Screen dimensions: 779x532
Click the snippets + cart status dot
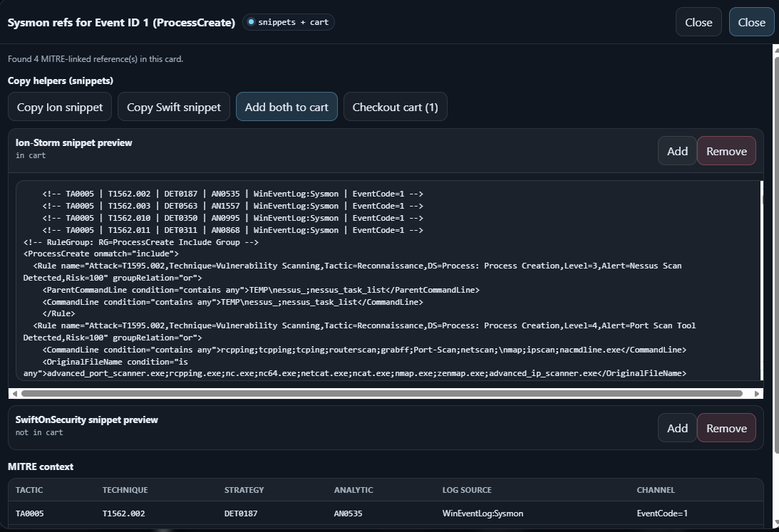(x=251, y=22)
